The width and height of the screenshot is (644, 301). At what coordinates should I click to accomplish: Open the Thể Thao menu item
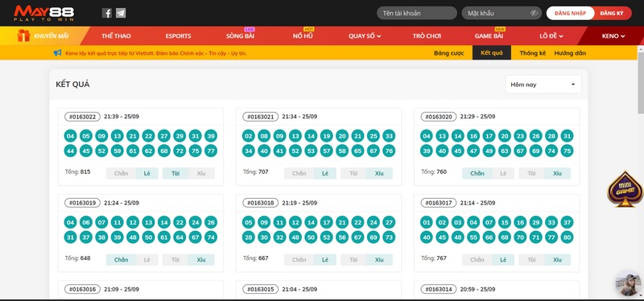coord(116,35)
